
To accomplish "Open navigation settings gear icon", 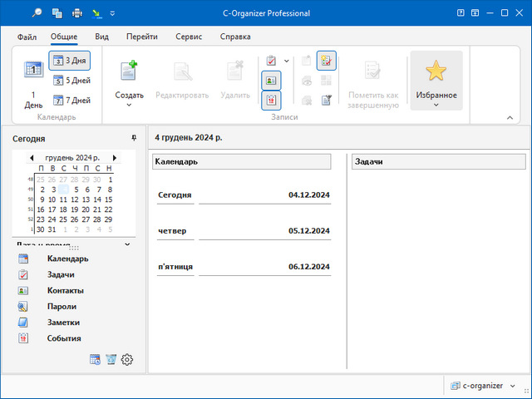I will (127, 359).
